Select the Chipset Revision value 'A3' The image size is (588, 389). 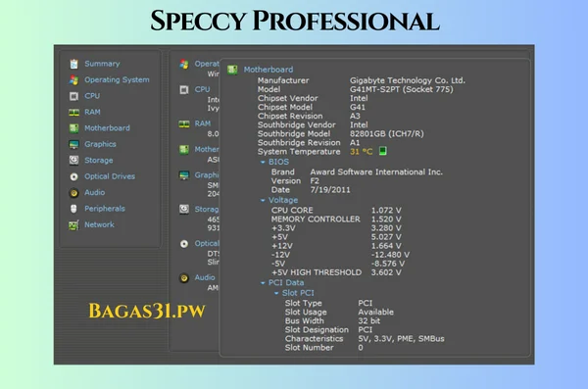(x=355, y=116)
